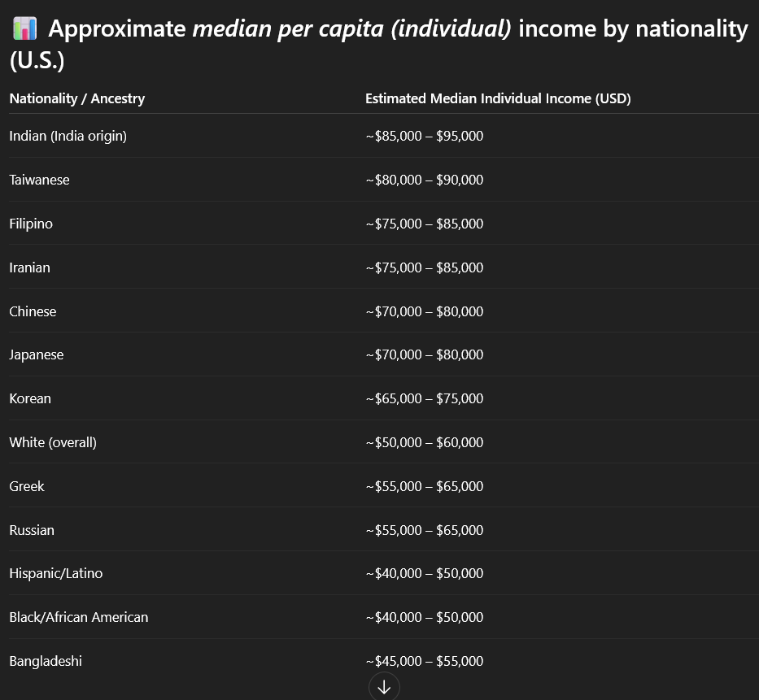Click the Greek row label
The height and width of the screenshot is (700, 759).
tap(27, 486)
